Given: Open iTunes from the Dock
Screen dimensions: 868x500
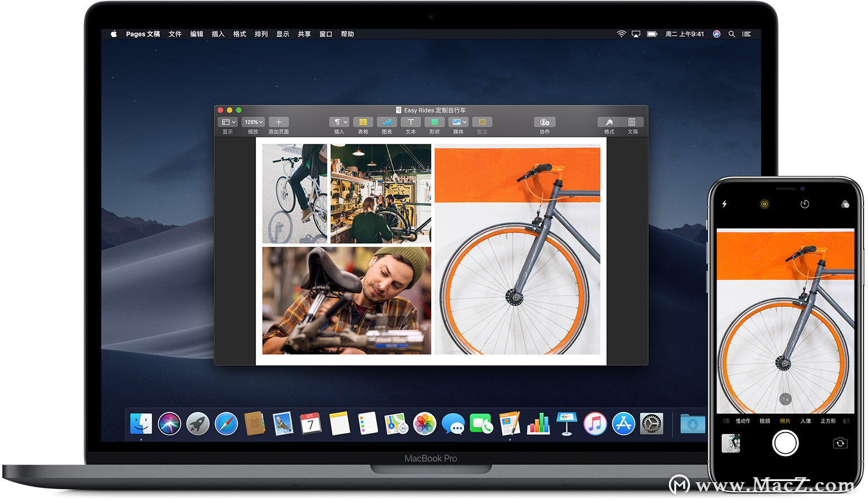Looking at the screenshot, I should pos(595,424).
